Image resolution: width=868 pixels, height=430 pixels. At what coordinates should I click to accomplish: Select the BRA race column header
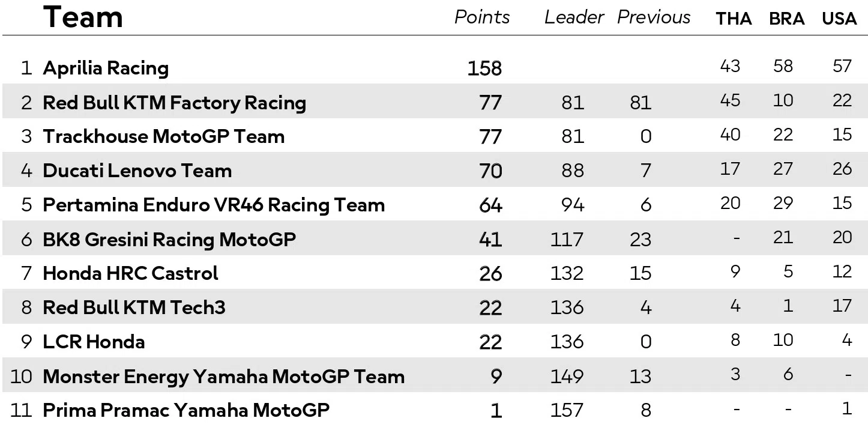tap(786, 19)
